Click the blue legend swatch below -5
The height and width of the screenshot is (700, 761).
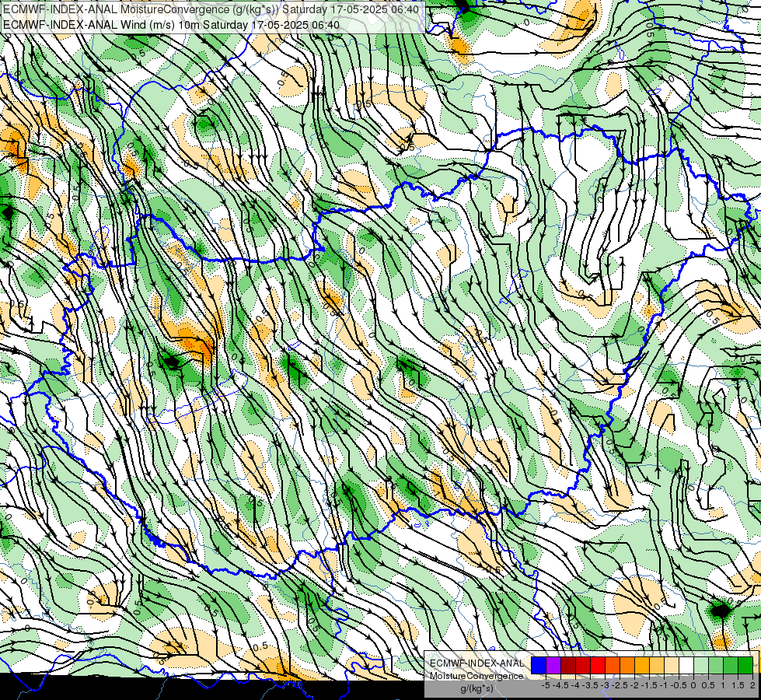(x=538, y=666)
